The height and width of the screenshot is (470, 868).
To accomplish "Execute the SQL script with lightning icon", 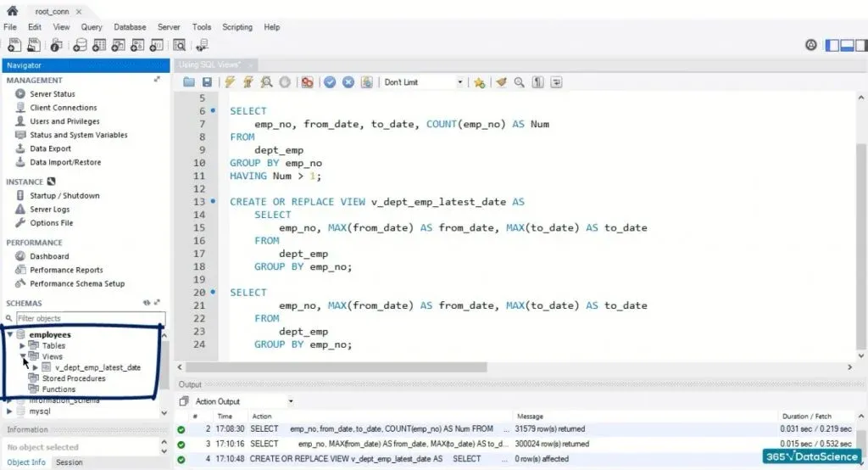I will (230, 82).
